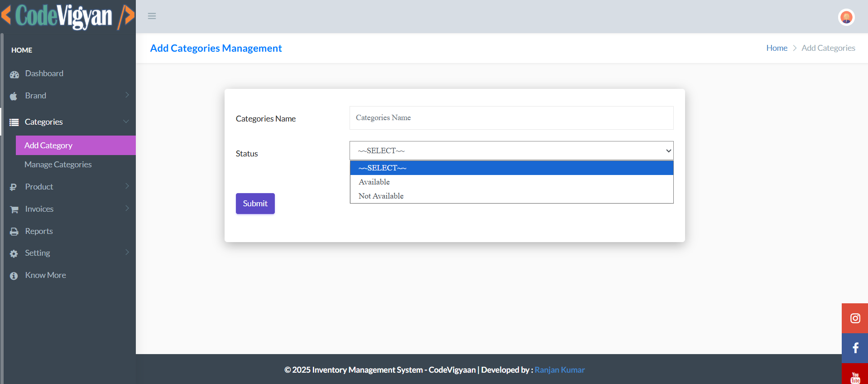The height and width of the screenshot is (384, 868).
Task: Click the hamburger menu toggle icon
Action: pyautogui.click(x=152, y=16)
